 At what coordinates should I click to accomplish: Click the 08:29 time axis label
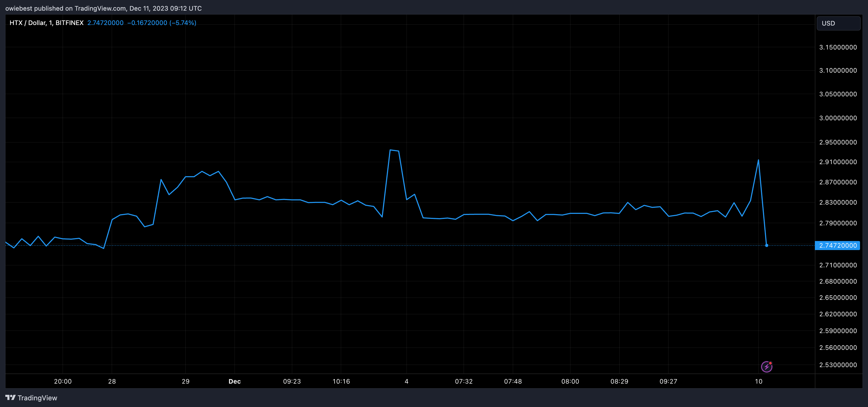pyautogui.click(x=619, y=381)
